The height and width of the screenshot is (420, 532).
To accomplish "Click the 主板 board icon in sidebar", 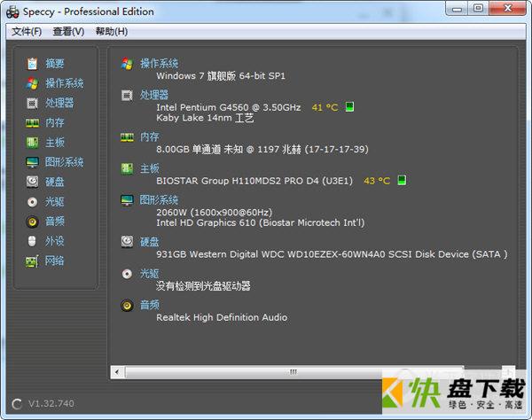I will point(32,143).
